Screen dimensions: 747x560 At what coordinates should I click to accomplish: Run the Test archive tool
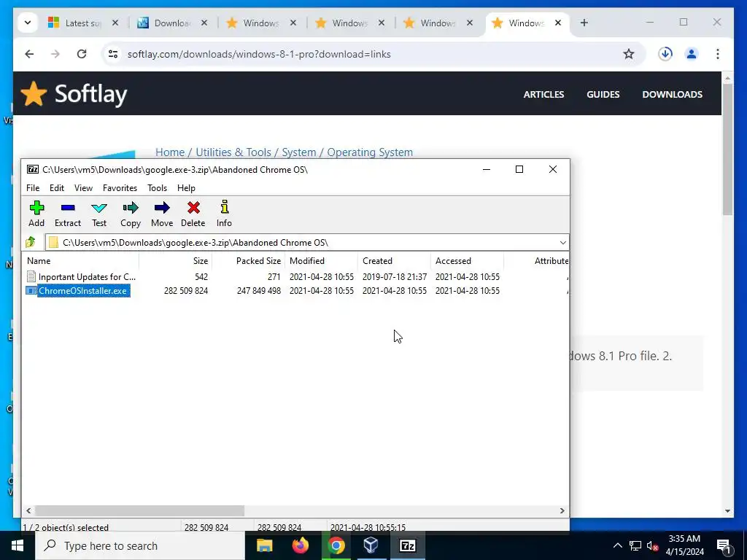[x=99, y=214]
